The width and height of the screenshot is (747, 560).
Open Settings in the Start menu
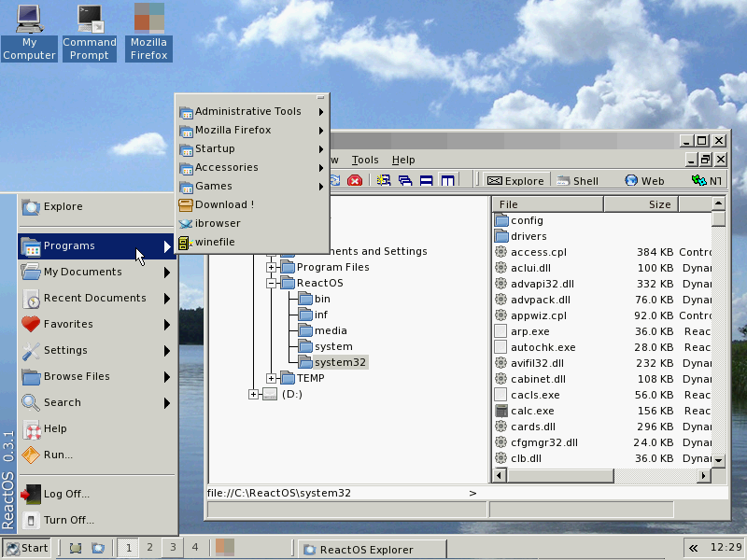tap(96, 351)
